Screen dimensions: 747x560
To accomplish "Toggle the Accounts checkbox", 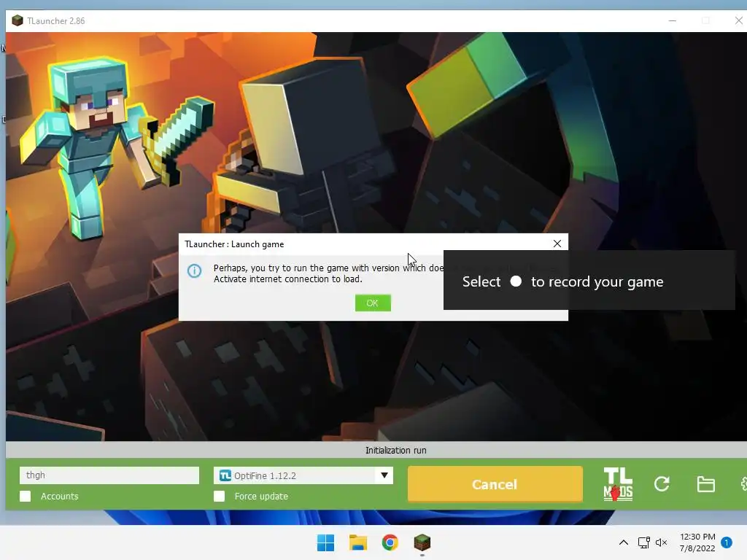I will (x=26, y=496).
